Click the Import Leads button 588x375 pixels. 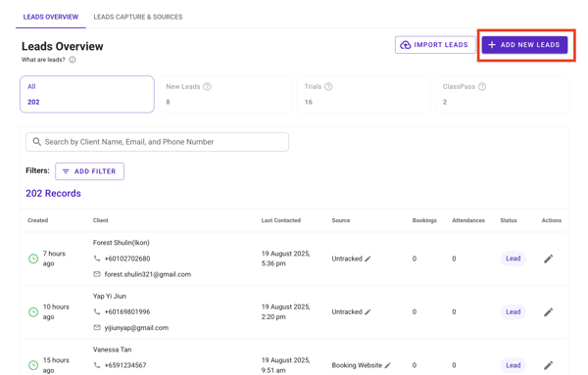[435, 45]
